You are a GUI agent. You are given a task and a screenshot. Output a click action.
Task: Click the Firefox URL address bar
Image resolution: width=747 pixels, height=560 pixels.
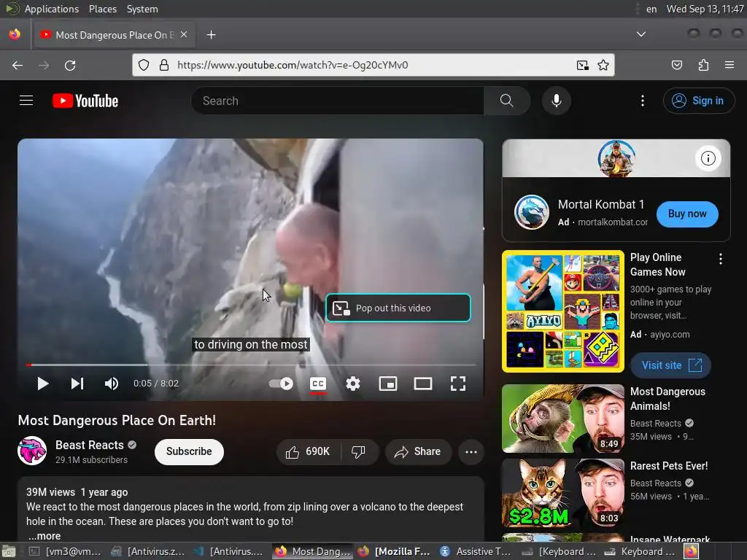tap(373, 65)
